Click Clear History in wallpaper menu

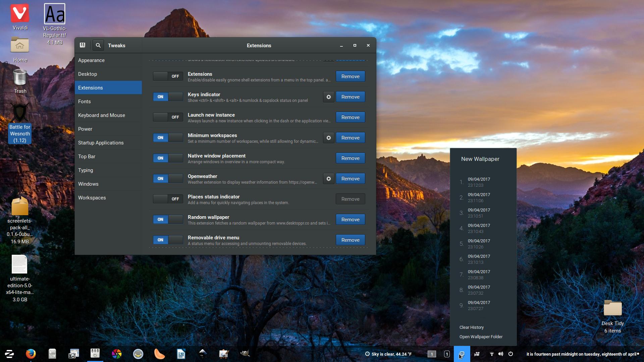tap(471, 327)
